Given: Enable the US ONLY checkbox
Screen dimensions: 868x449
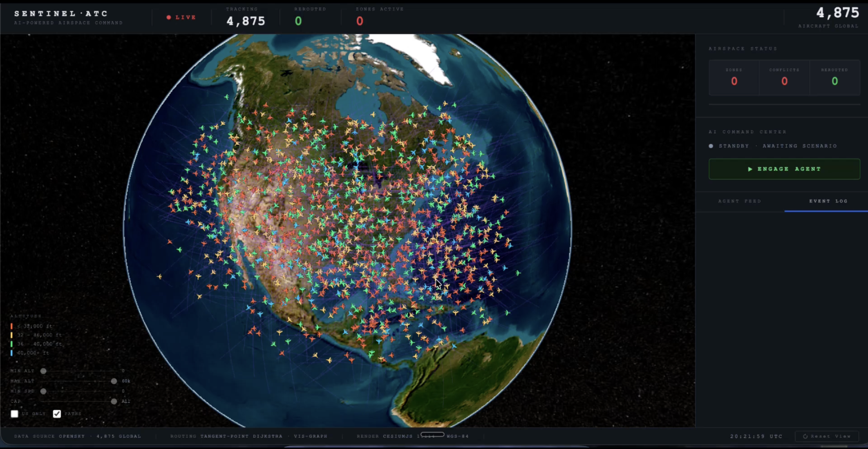Looking at the screenshot, I should click(14, 414).
